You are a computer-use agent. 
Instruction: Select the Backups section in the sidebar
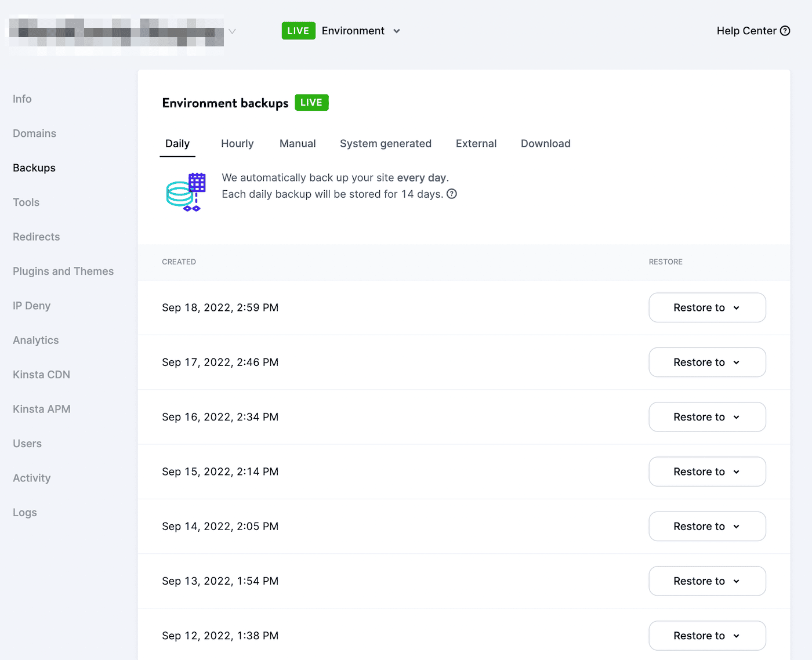[x=34, y=168]
